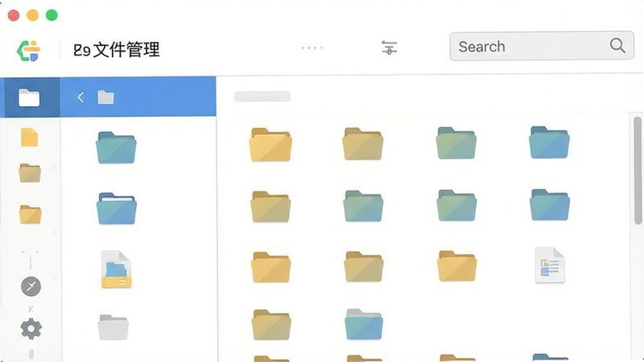This screenshot has width=644, height=362.
Task: Open the teal folder in the middle panel
Action: [x=116, y=148]
